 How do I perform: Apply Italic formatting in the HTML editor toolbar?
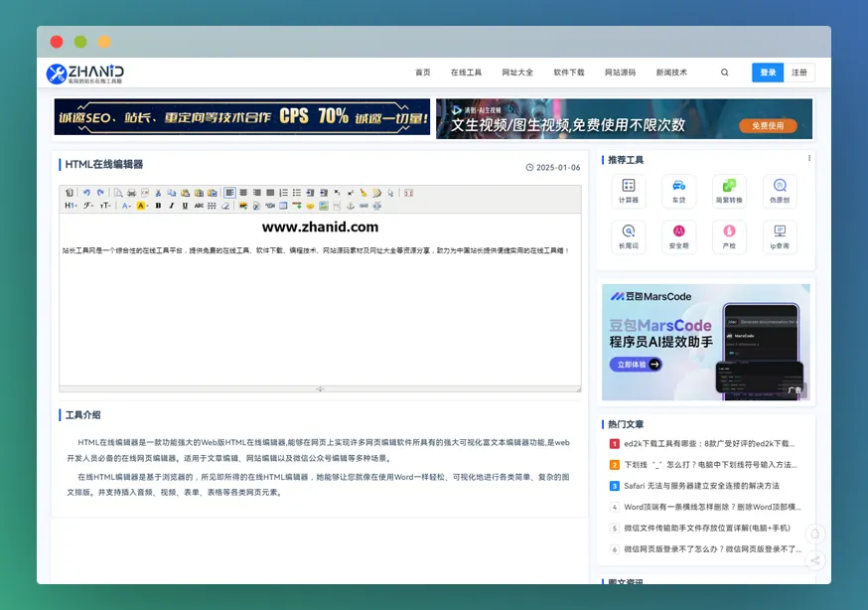172,205
